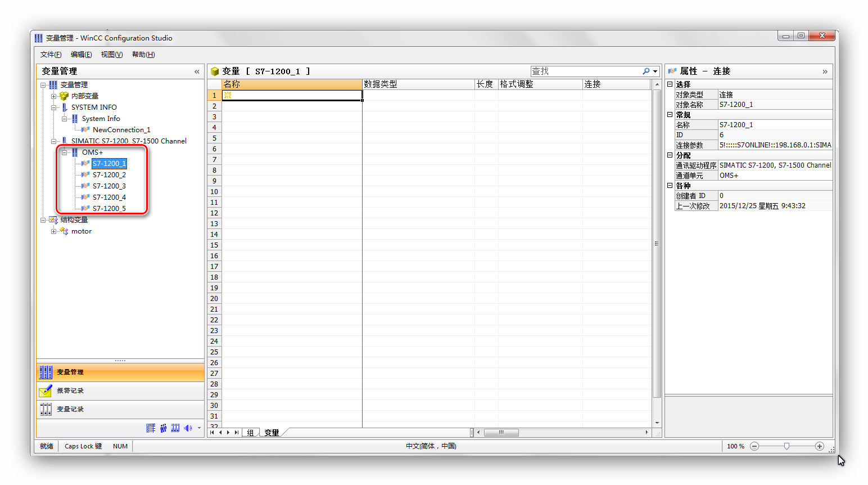Click the new-row star icon in row 1
Image resolution: width=868 pixels, height=485 pixels.
tap(228, 95)
